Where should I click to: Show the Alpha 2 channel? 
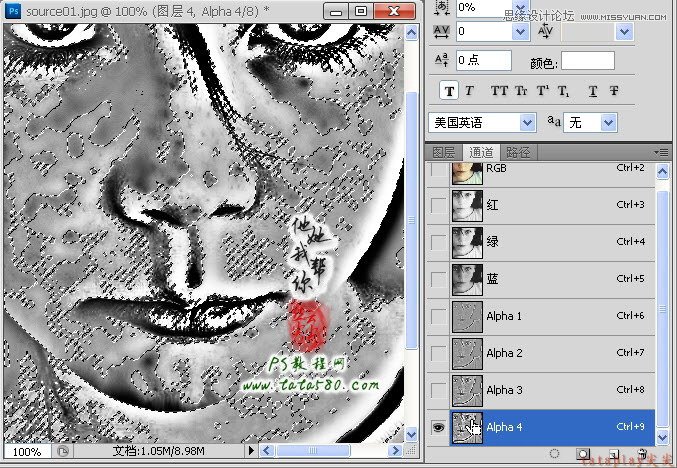438,354
